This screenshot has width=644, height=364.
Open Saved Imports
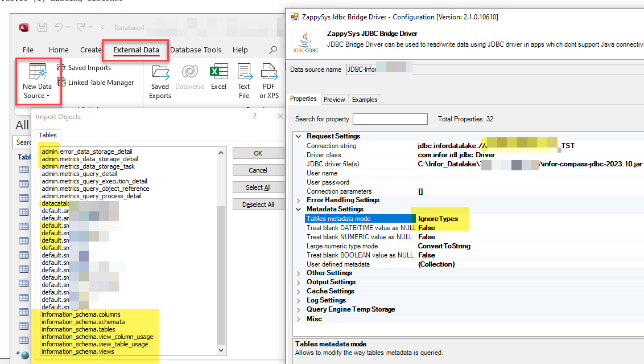(x=84, y=68)
